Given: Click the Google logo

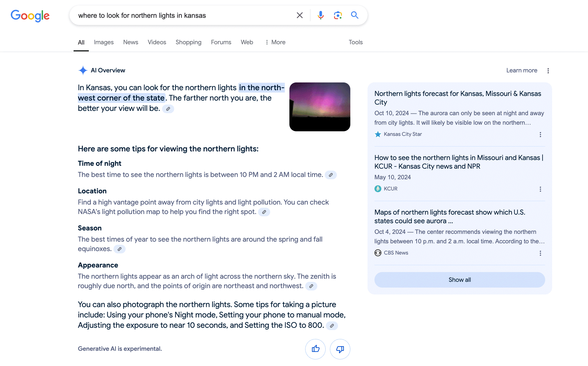Looking at the screenshot, I should pyautogui.click(x=30, y=16).
